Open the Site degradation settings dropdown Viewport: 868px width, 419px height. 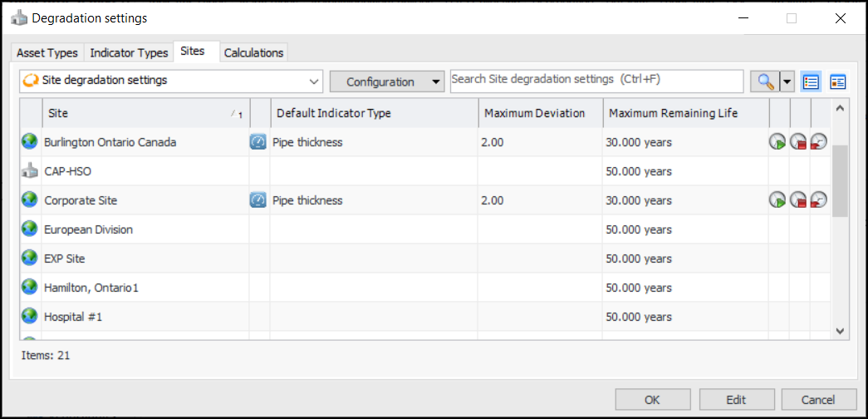coord(314,81)
